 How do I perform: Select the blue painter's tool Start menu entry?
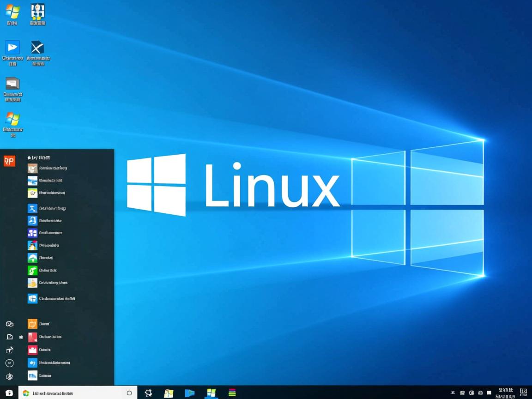(x=32, y=208)
